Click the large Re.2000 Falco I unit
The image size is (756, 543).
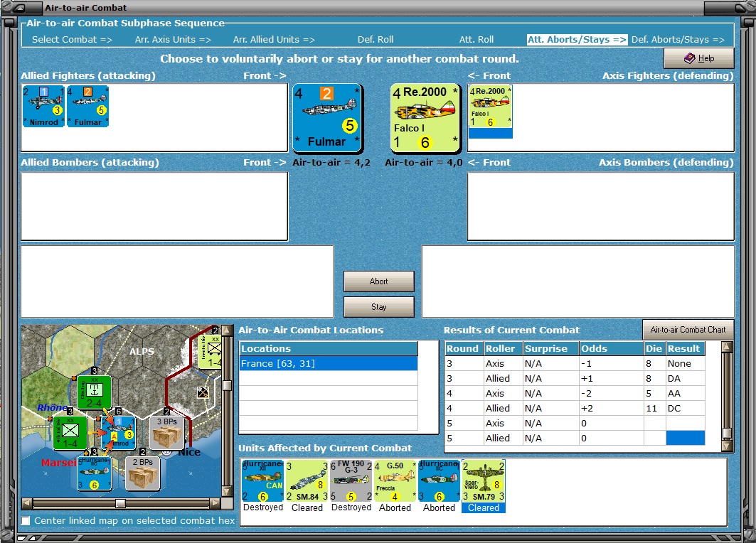(x=425, y=118)
